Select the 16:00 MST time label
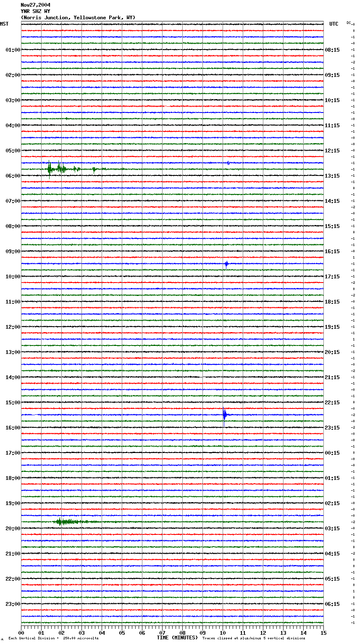Viewport: 357px width, 644px height. tap(13, 428)
